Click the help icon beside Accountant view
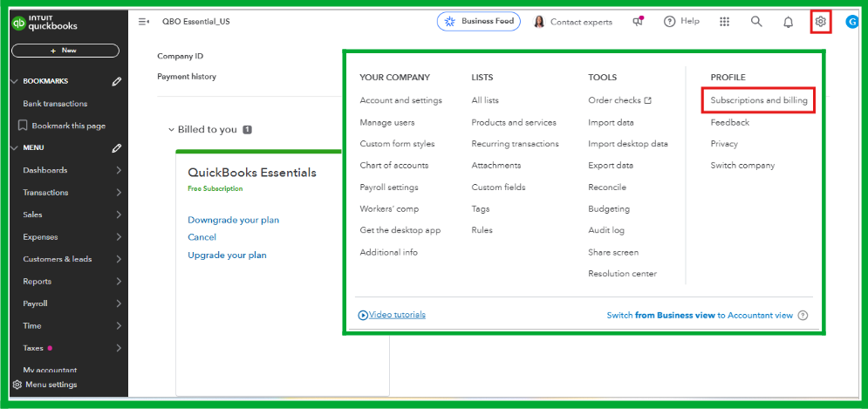Screen dimensions: 868x409 click(803, 316)
